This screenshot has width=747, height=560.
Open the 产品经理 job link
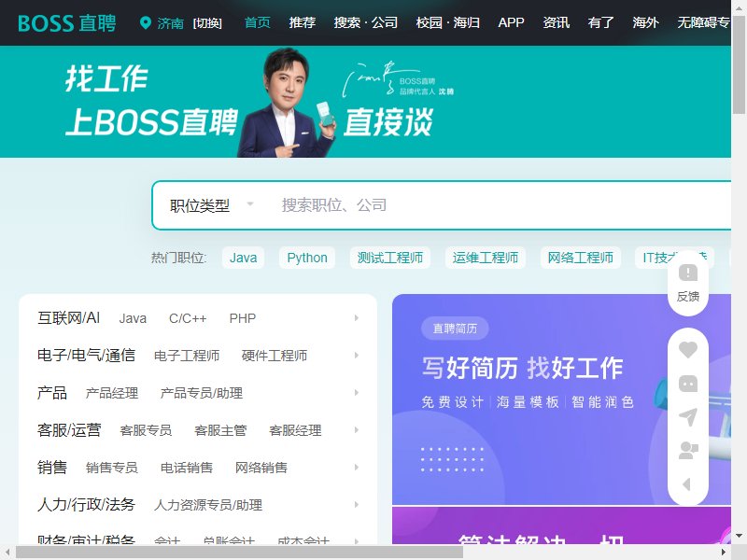point(112,393)
